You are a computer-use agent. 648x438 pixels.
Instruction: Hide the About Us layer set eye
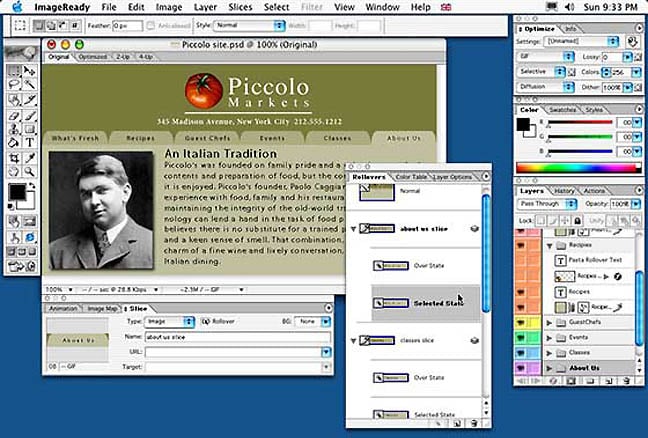[521, 367]
